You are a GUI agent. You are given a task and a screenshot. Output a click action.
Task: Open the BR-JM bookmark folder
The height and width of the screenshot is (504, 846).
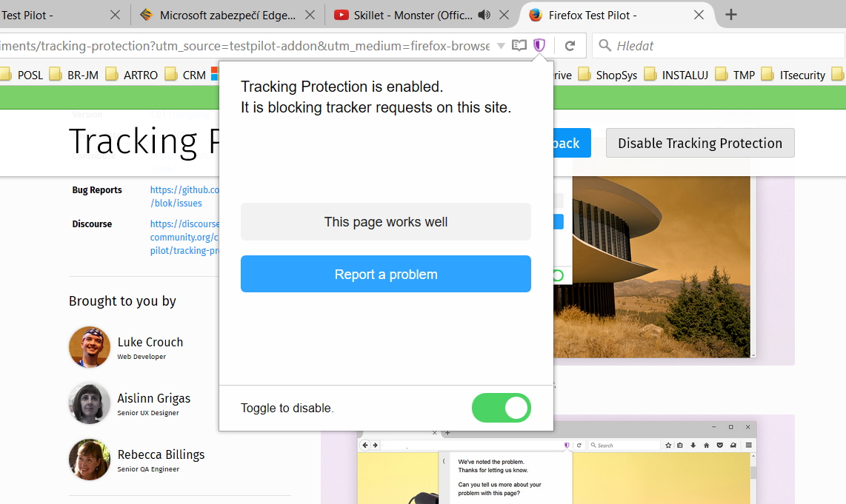tap(75, 75)
